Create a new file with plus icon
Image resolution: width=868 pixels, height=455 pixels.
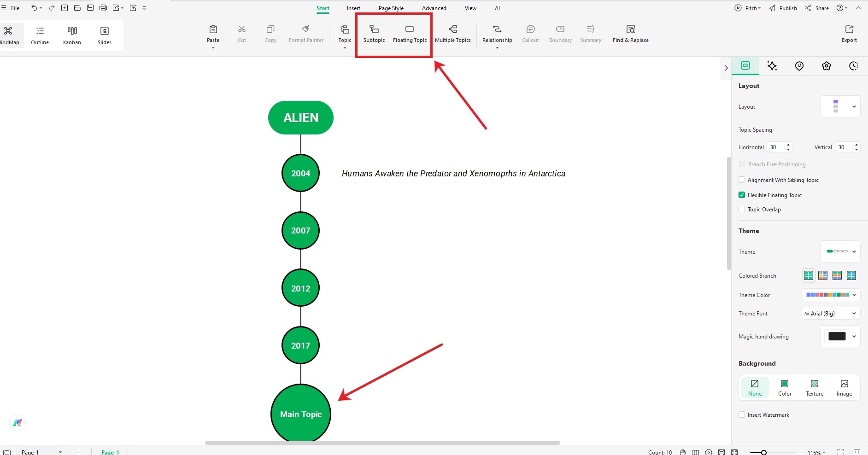[x=65, y=8]
